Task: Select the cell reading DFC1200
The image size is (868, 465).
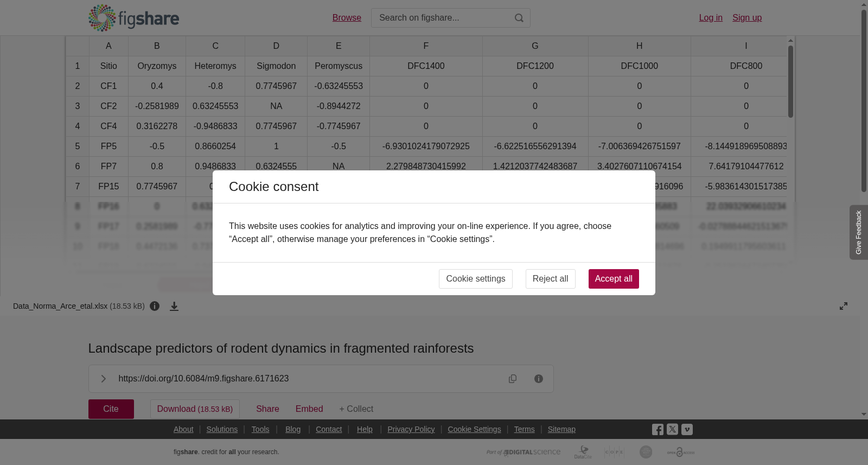Action: (x=535, y=66)
